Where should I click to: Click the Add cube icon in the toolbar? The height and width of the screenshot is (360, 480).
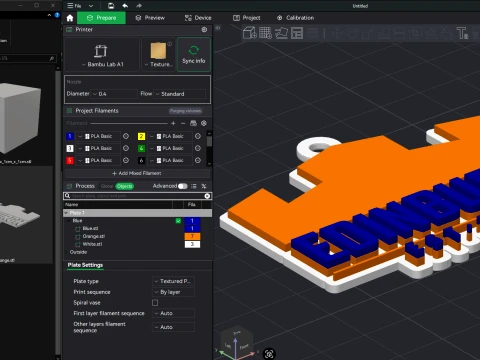pyautogui.click(x=250, y=33)
